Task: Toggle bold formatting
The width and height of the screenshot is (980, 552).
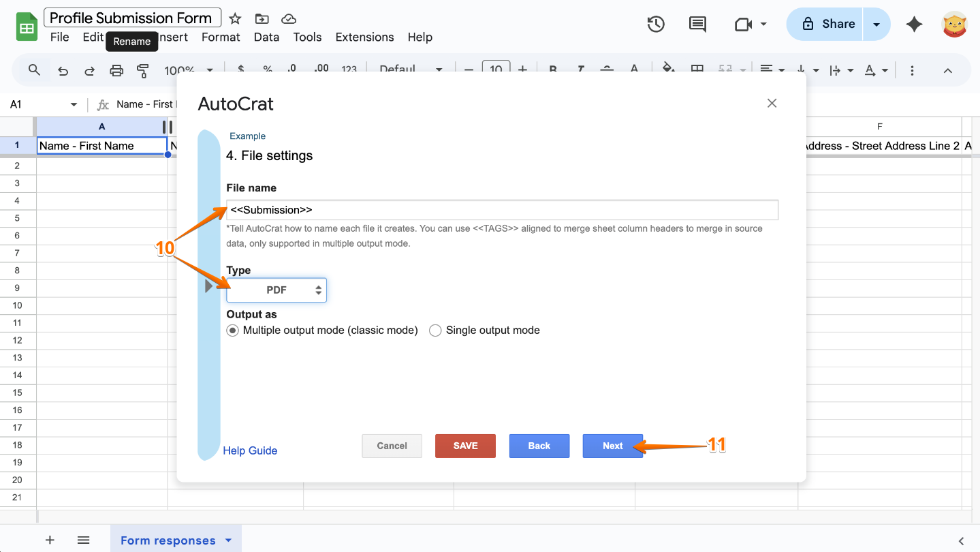Action: tap(552, 70)
